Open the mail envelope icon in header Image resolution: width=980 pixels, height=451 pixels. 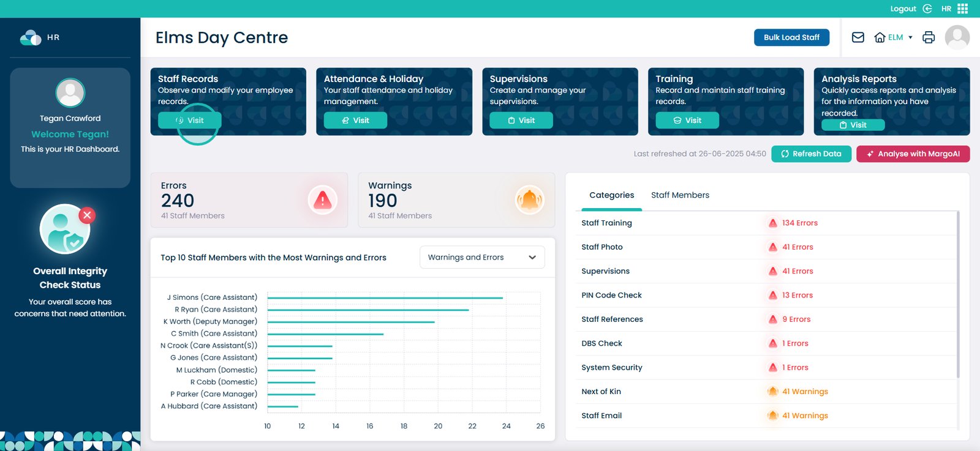(x=858, y=37)
